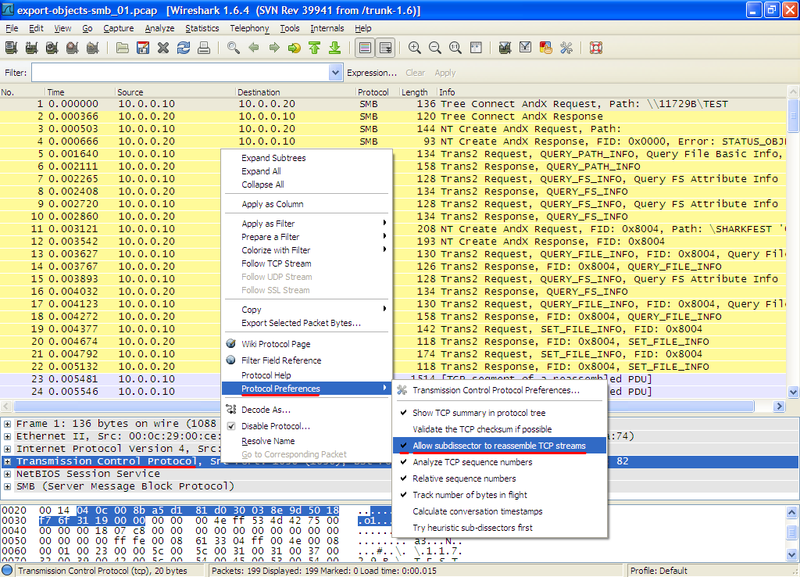Restart the running live capture icon
This screenshot has height=577, width=800.
[93, 48]
